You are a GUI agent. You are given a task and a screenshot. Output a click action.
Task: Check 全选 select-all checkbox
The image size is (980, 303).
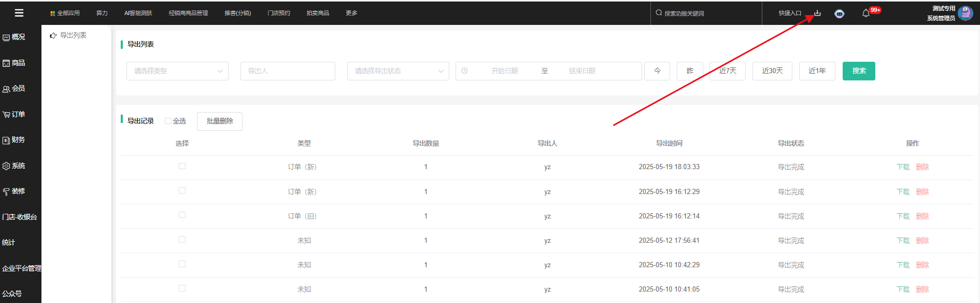coord(168,121)
